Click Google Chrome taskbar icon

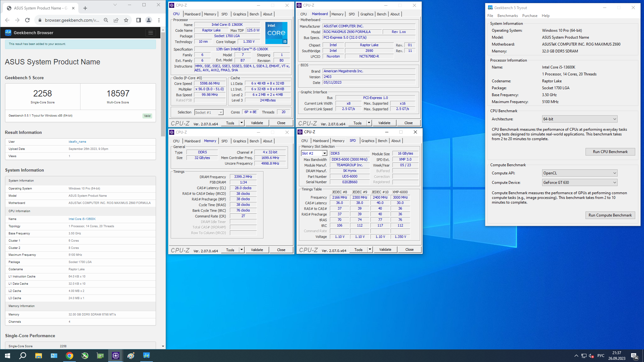(69, 356)
